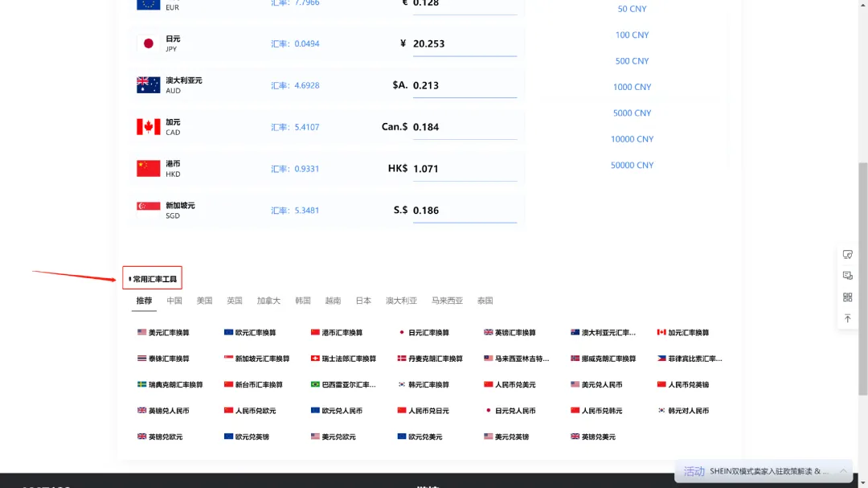Click the JPY amount field showing 20.253
This screenshot has height=488, width=868.
pyautogui.click(x=465, y=43)
